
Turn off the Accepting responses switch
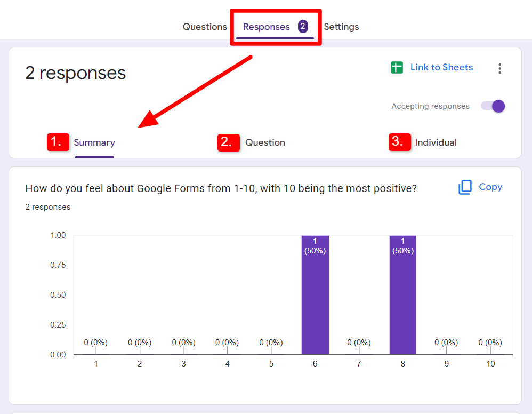(x=493, y=106)
